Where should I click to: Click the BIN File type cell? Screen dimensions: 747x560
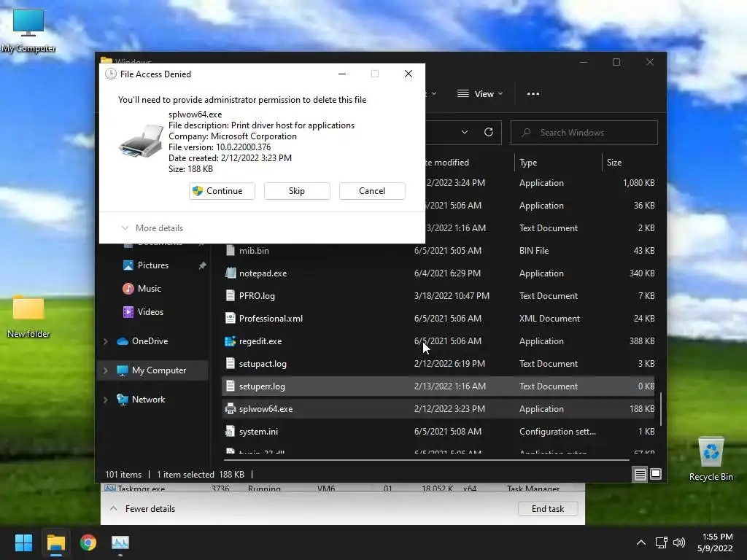point(533,251)
